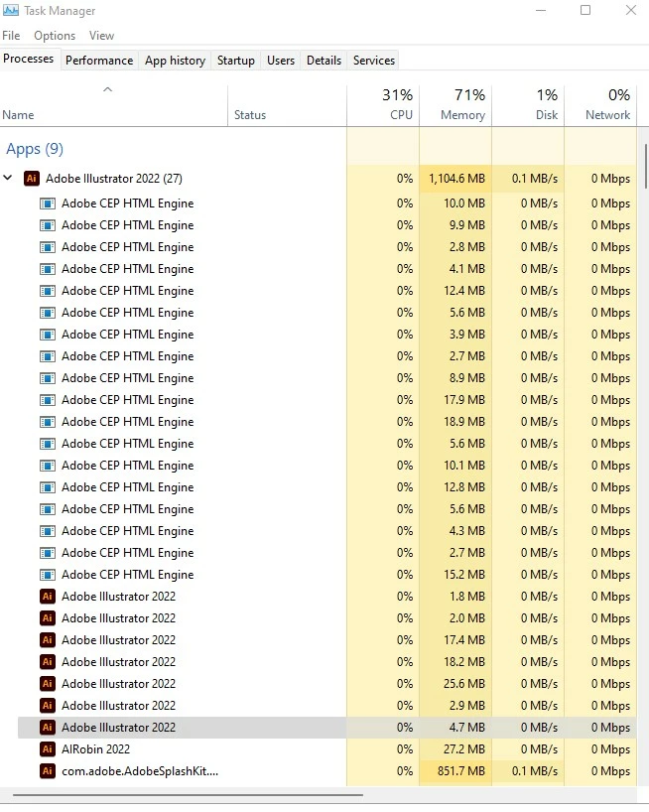Switch to the Performance tab
The image size is (649, 812).
point(99,61)
